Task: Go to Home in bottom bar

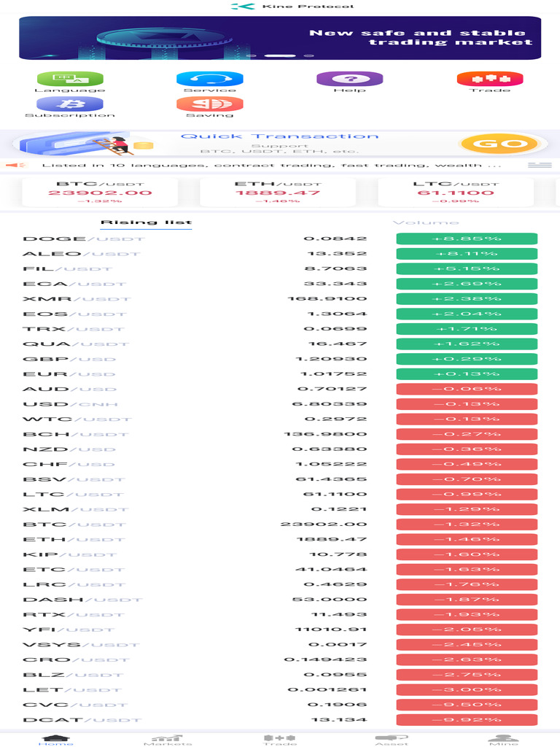Action: pos(55,740)
